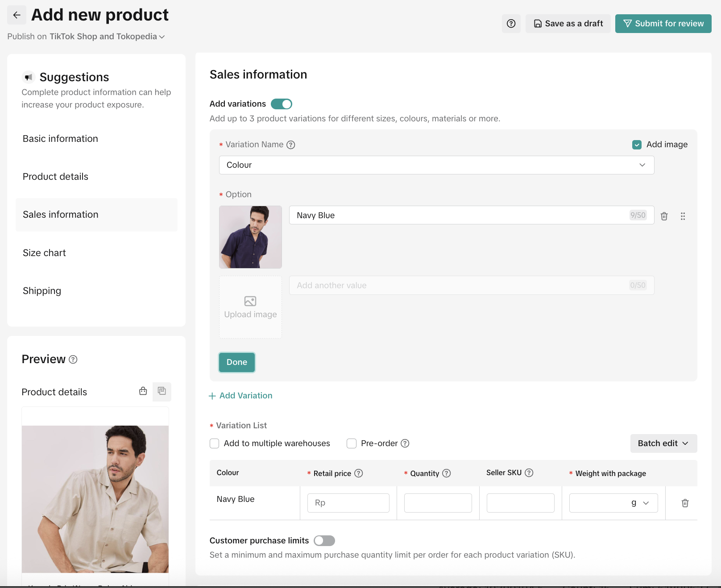721x588 pixels.
Task: Delete the Navy Blue option with trash icon
Action: tap(664, 216)
